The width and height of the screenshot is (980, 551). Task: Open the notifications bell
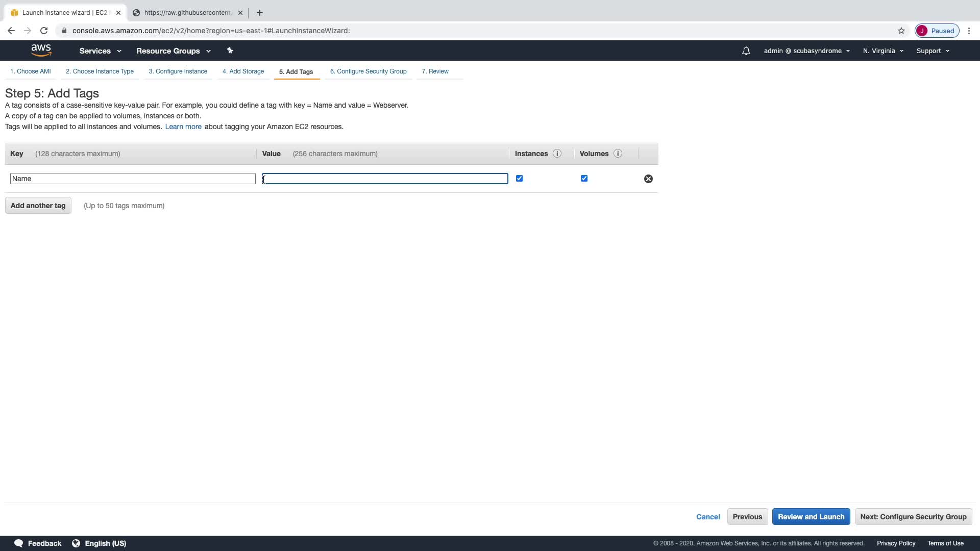(x=746, y=51)
